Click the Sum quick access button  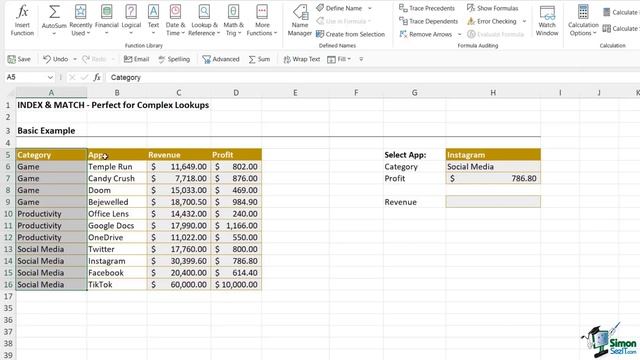tap(259, 59)
